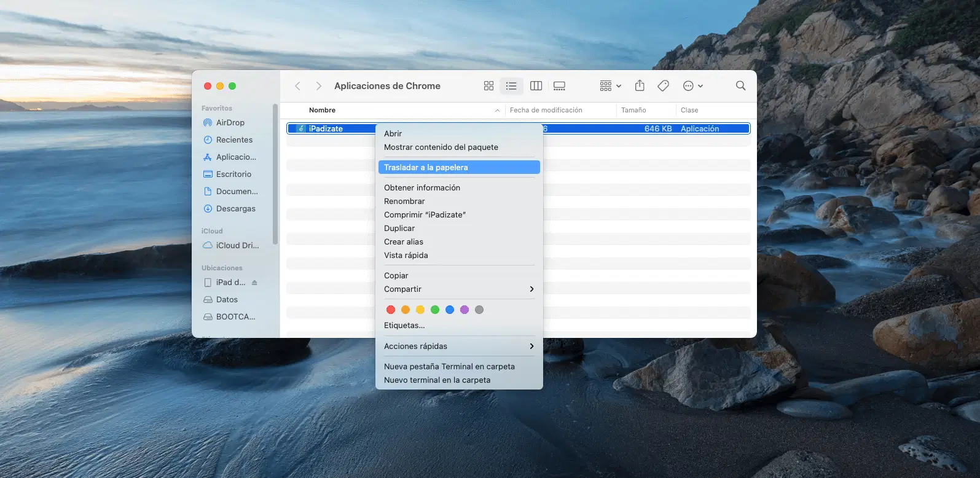Choose Etiquetas… in context menu
This screenshot has height=478, width=980.
click(x=459, y=326)
